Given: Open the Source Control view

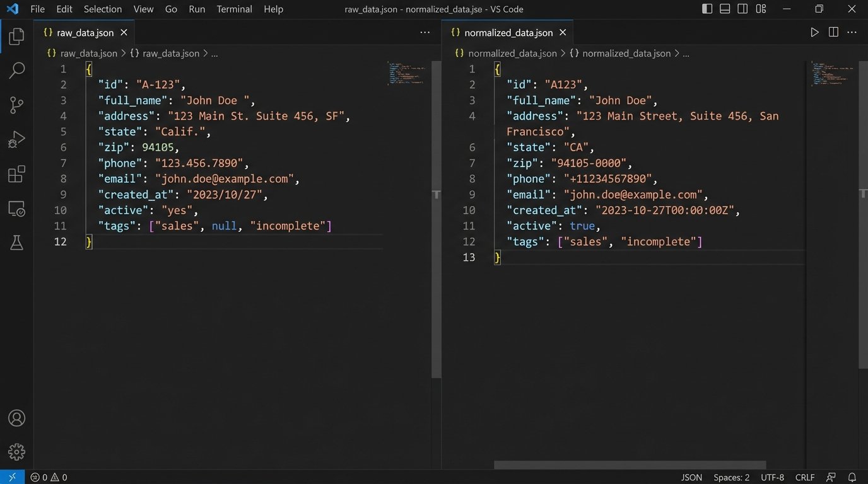Looking at the screenshot, I should tap(16, 105).
